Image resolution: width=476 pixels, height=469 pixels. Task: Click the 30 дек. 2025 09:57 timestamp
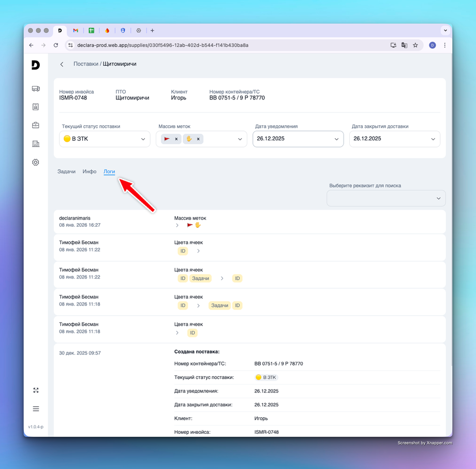point(80,353)
